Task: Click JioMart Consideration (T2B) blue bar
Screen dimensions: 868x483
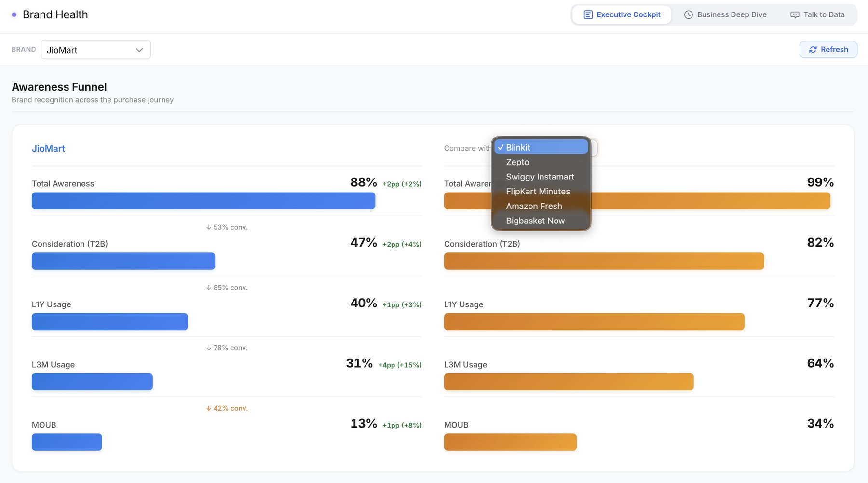Action: coord(123,261)
